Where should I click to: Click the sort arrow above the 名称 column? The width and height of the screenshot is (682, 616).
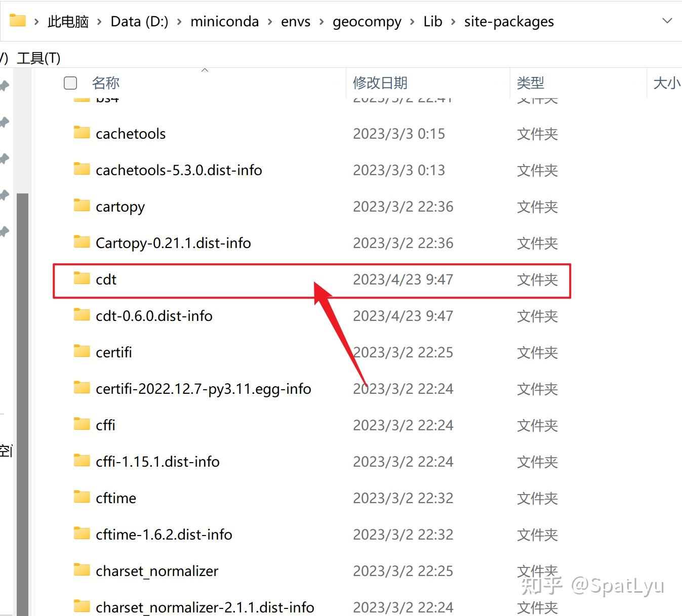point(205,70)
